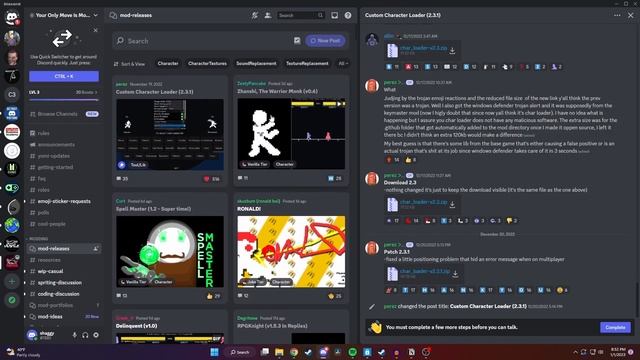
Task: Open Discord home direct messages
Action: (12, 18)
